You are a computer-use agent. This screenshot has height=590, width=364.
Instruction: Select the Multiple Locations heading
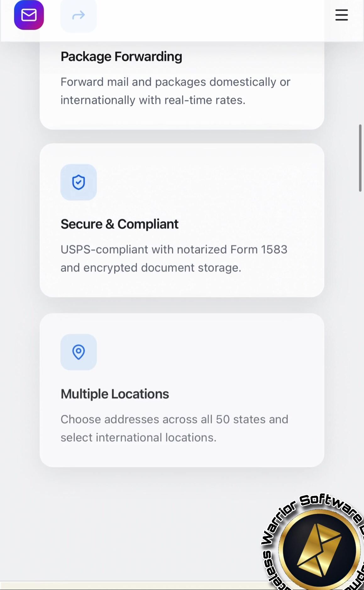tap(115, 394)
